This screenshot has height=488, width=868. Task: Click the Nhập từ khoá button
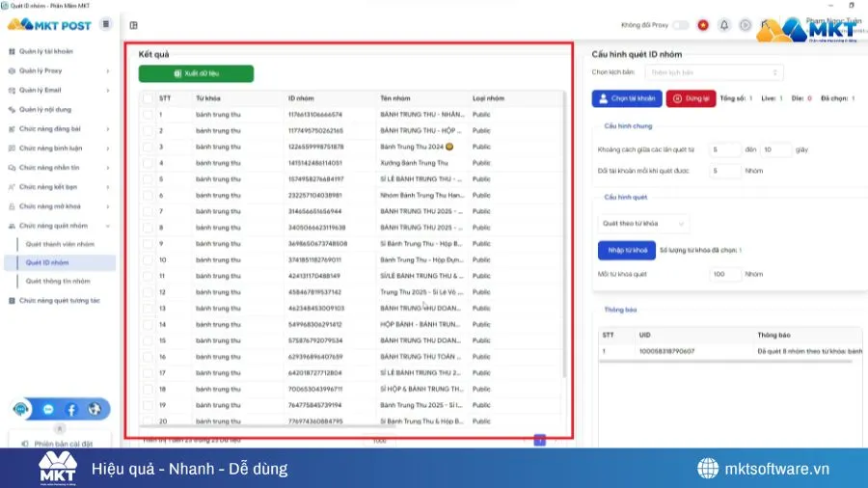point(627,250)
